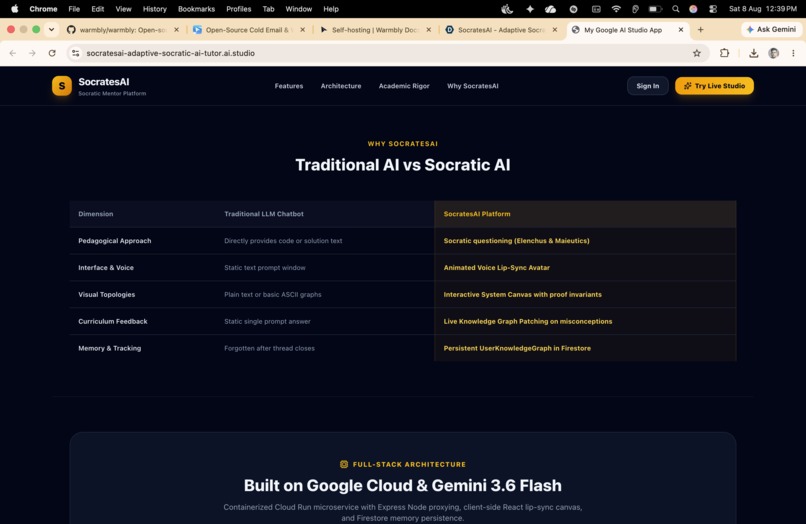This screenshot has width=806, height=524.
Task: Open site information icon in address bar
Action: coord(76,53)
